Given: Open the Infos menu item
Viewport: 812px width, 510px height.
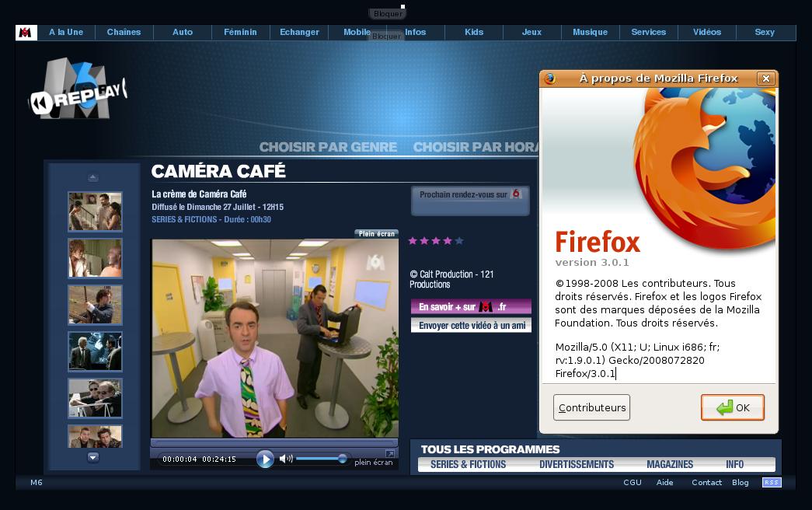Looking at the screenshot, I should [415, 32].
